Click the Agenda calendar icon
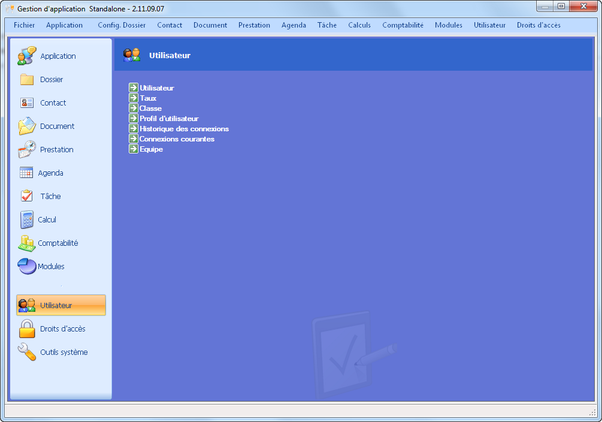Viewport: 602px width, 422px height. point(27,173)
